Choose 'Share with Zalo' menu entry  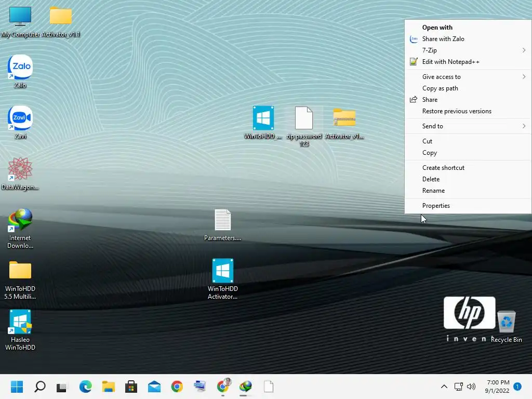[x=468, y=39]
